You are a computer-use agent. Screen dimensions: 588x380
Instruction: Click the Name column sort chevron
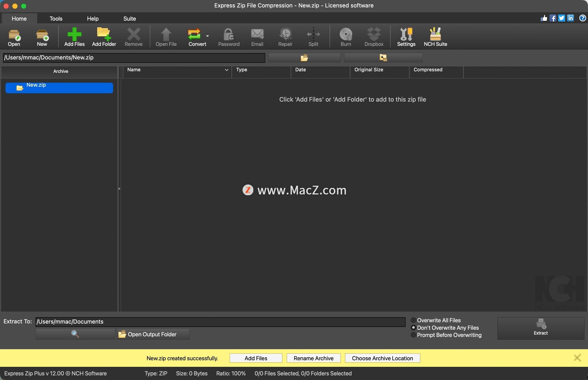pyautogui.click(x=227, y=70)
